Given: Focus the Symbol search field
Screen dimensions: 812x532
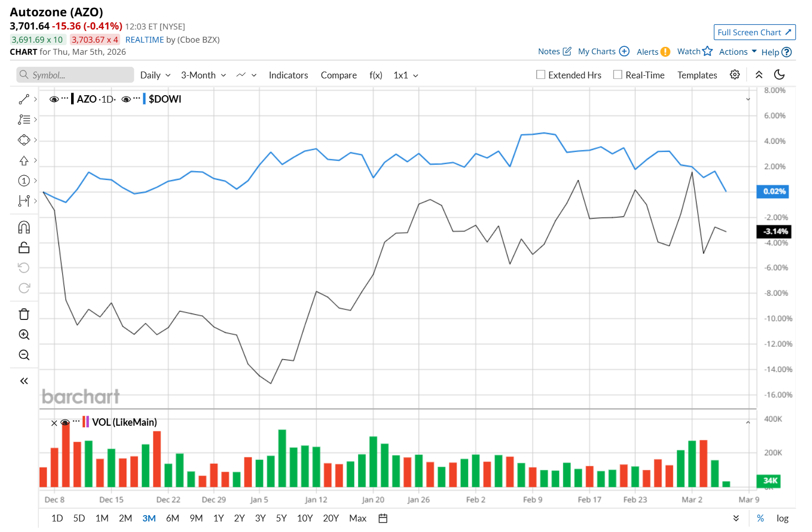Looking at the screenshot, I should pos(75,75).
